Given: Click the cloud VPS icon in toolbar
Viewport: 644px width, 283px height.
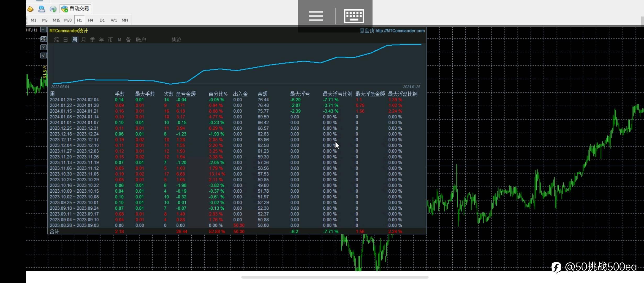Looking at the screenshot, I should (42, 9).
